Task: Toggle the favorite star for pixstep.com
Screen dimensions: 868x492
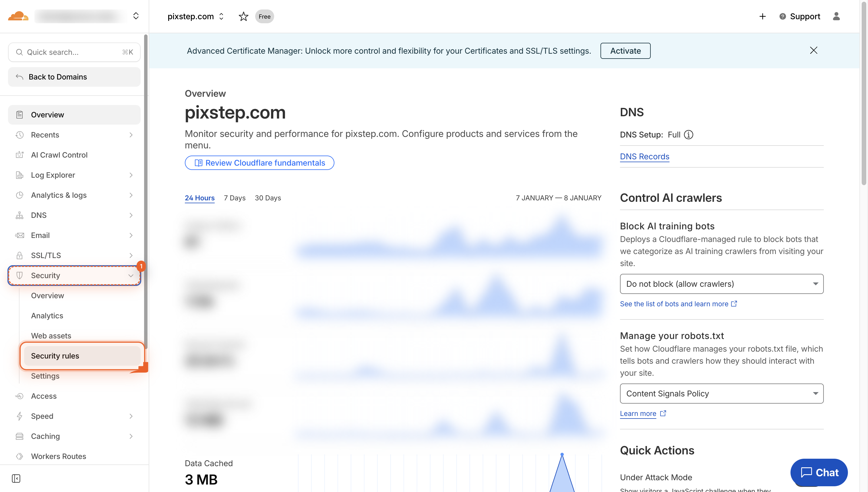Action: [243, 16]
